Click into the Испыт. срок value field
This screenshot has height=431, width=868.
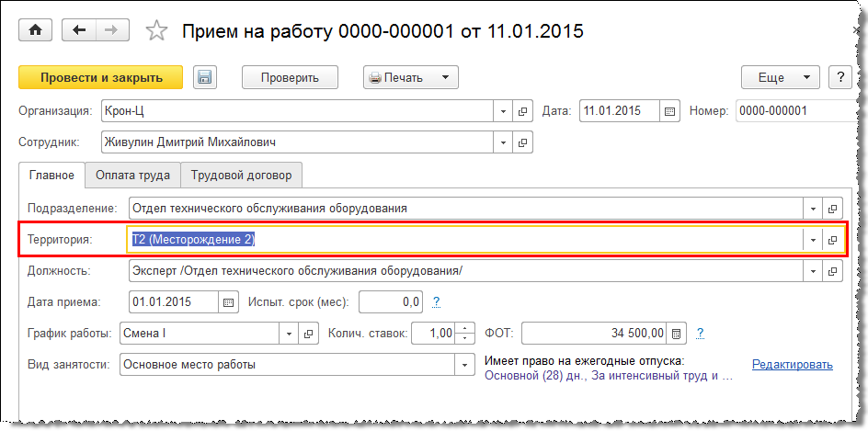[391, 302]
